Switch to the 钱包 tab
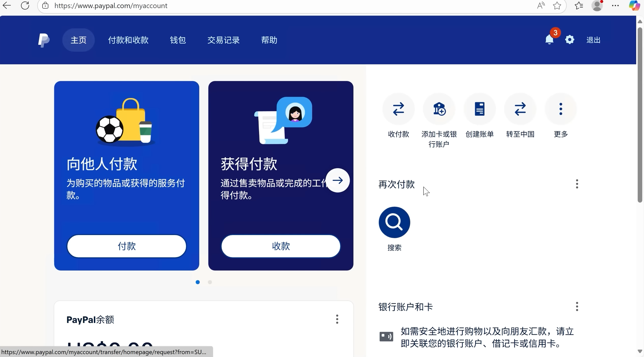Viewport: 644px width, 357px height. point(178,40)
